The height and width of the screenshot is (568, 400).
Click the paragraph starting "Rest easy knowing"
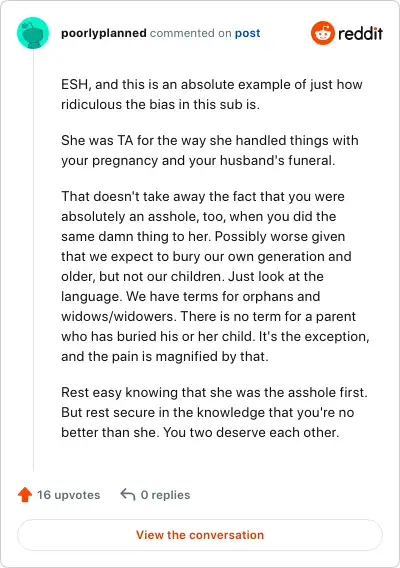(214, 412)
